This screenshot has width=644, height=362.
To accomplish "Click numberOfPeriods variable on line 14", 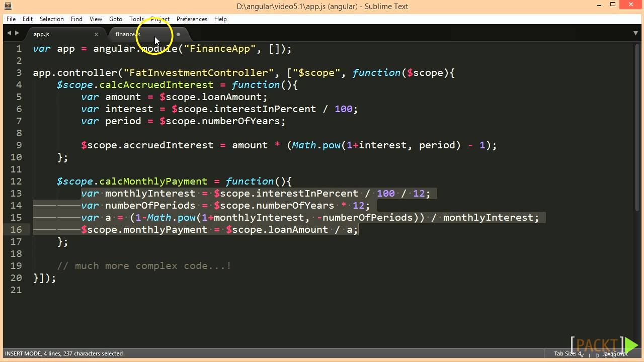I will click(x=150, y=206).
